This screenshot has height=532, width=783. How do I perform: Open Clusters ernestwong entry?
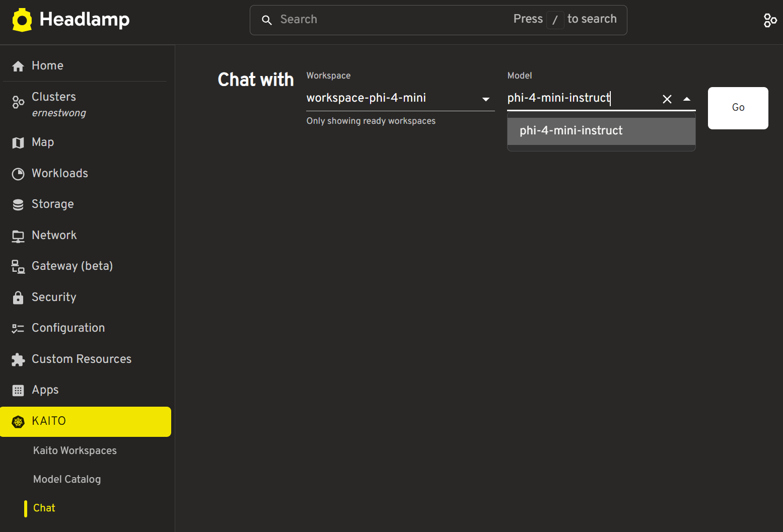tap(86, 104)
